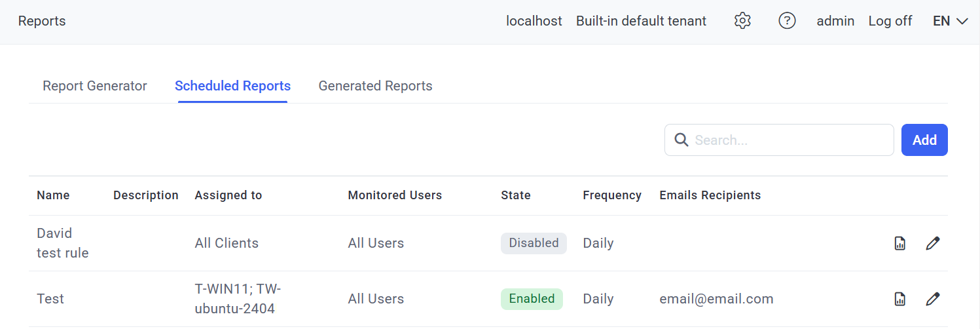Switch to Generated Reports tab
The height and width of the screenshot is (329, 980).
click(375, 86)
